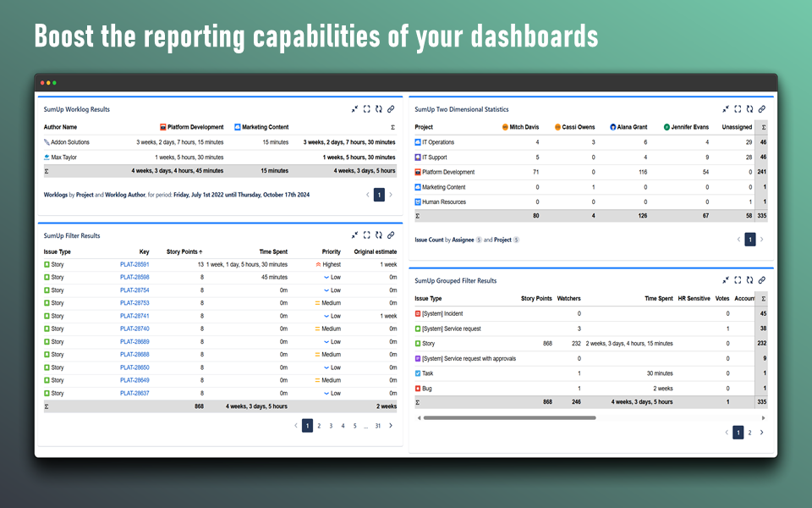Fullscreen the SumUp Worklog Results gadget
The height and width of the screenshot is (508, 812).
click(x=367, y=108)
